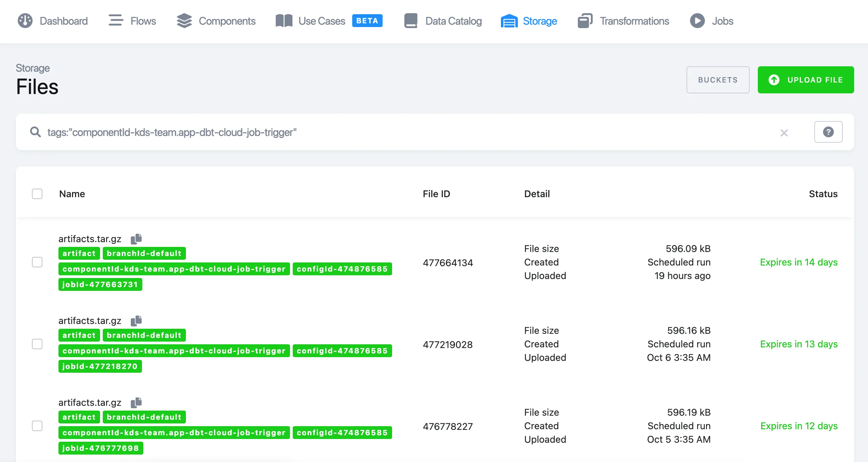
Task: Click File ID 477219028
Action: click(x=448, y=345)
